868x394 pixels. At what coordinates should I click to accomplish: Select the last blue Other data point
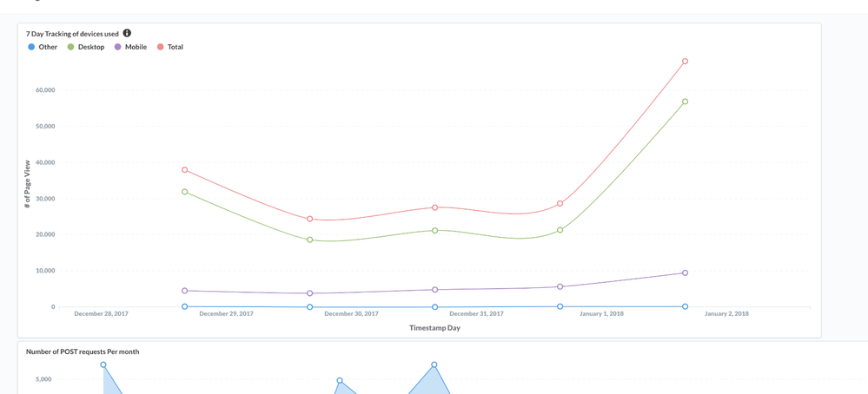pyautogui.click(x=686, y=306)
